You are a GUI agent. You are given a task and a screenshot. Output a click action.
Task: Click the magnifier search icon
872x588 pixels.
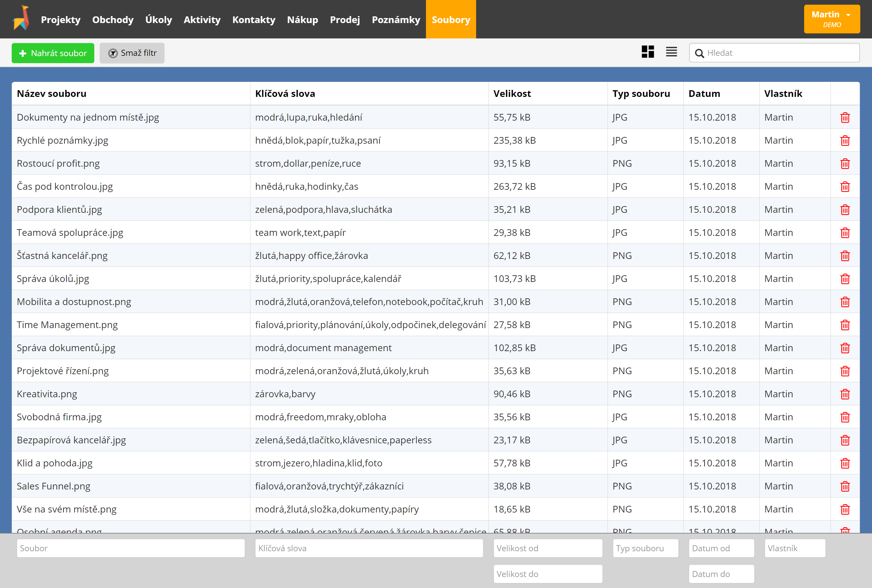[x=699, y=53]
